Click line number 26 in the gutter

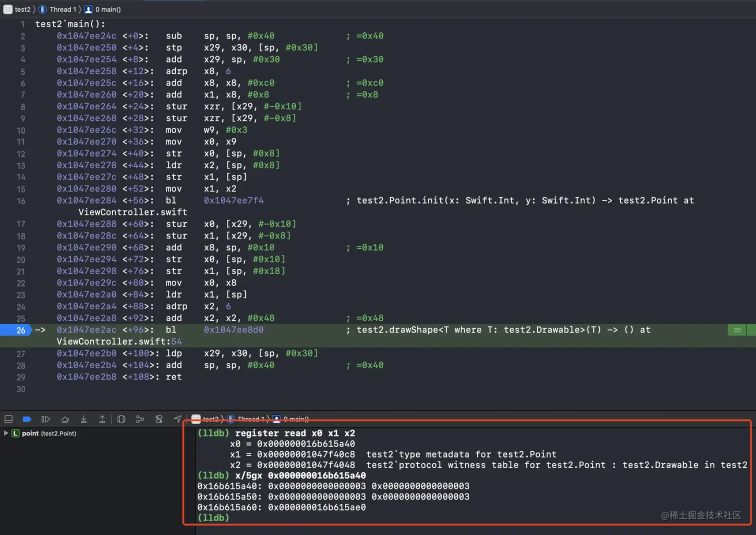pyautogui.click(x=20, y=330)
